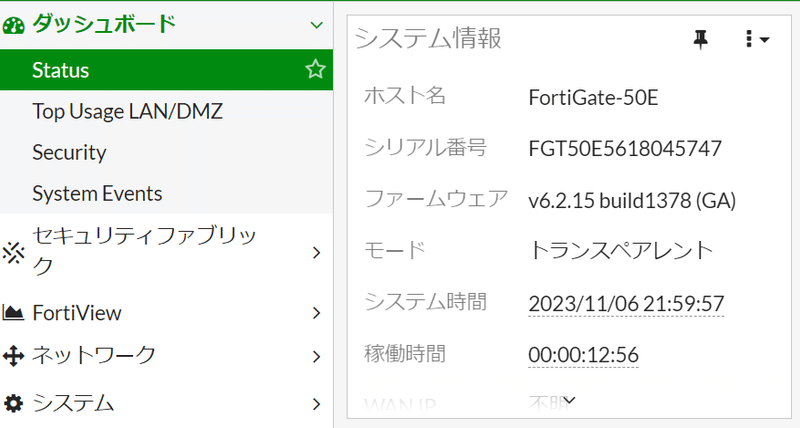The width and height of the screenshot is (800, 428).
Task: Click the シリアル番号 label
Action: [426, 147]
